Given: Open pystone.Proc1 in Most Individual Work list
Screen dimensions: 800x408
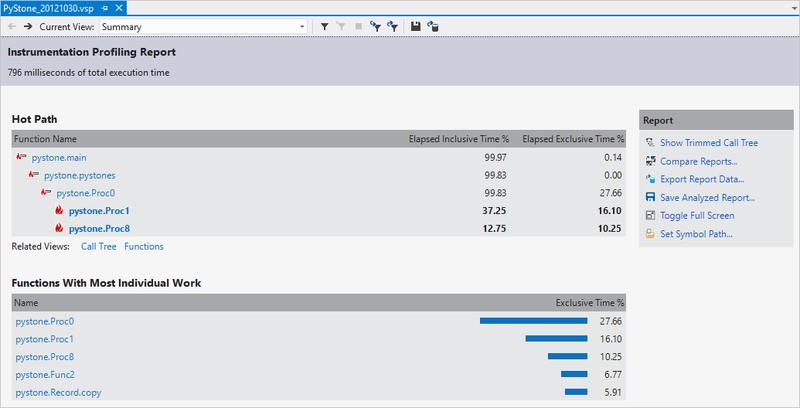Looking at the screenshot, I should [x=44, y=339].
